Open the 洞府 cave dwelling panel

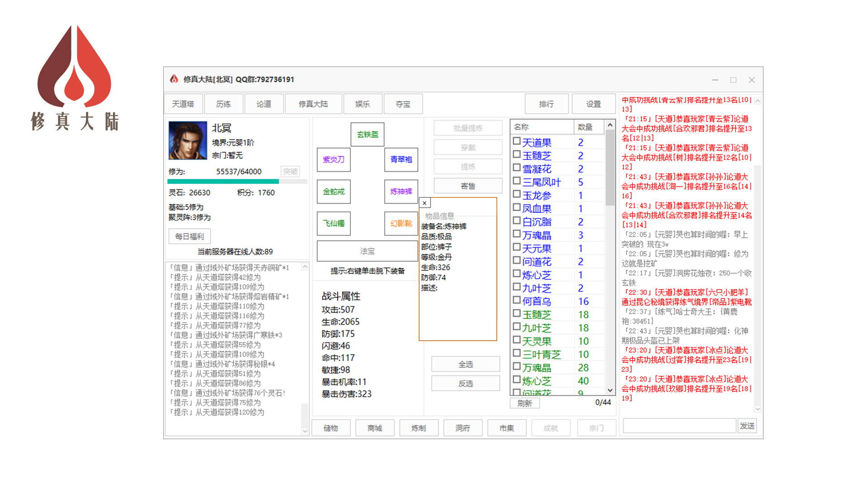pos(462,427)
